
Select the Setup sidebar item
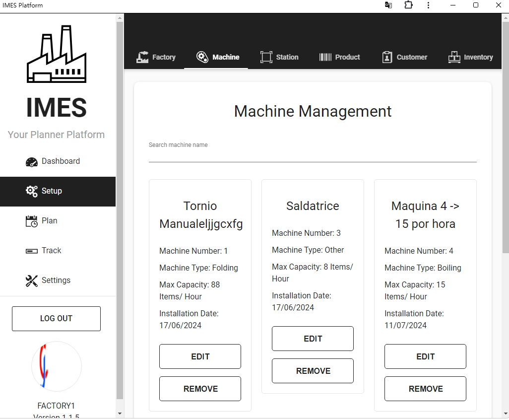click(52, 191)
